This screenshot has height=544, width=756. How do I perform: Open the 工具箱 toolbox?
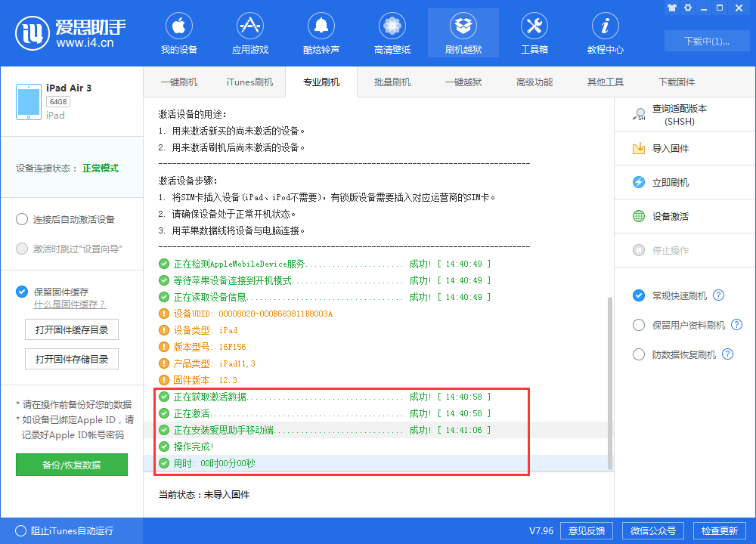click(534, 33)
